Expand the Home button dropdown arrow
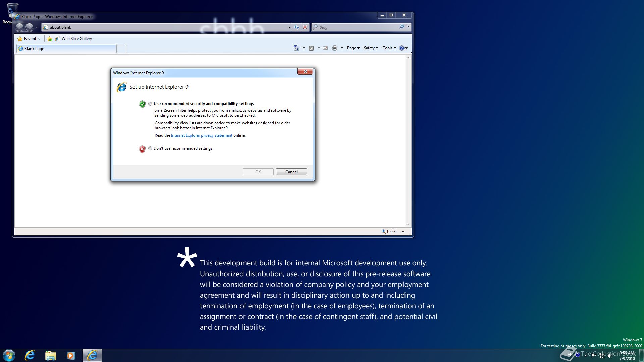 [304, 48]
